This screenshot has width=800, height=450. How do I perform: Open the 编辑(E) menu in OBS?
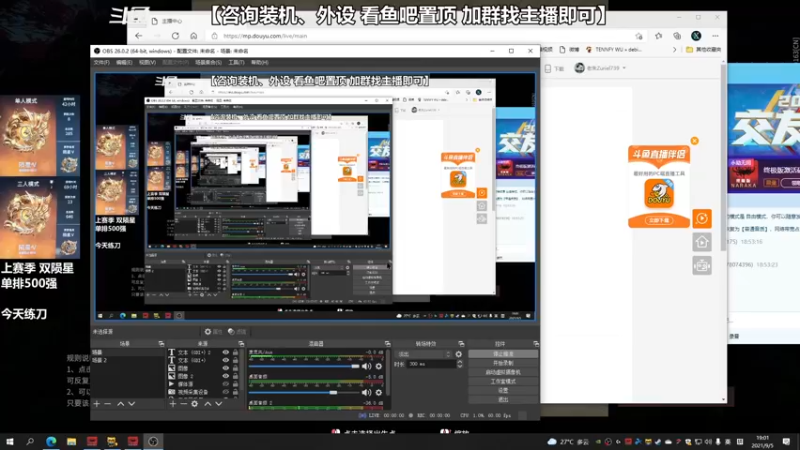pos(123,62)
